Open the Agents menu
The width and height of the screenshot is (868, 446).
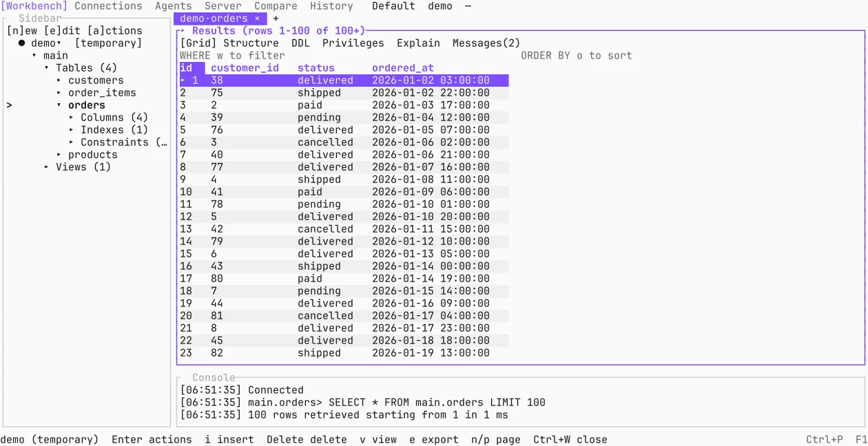(x=174, y=6)
